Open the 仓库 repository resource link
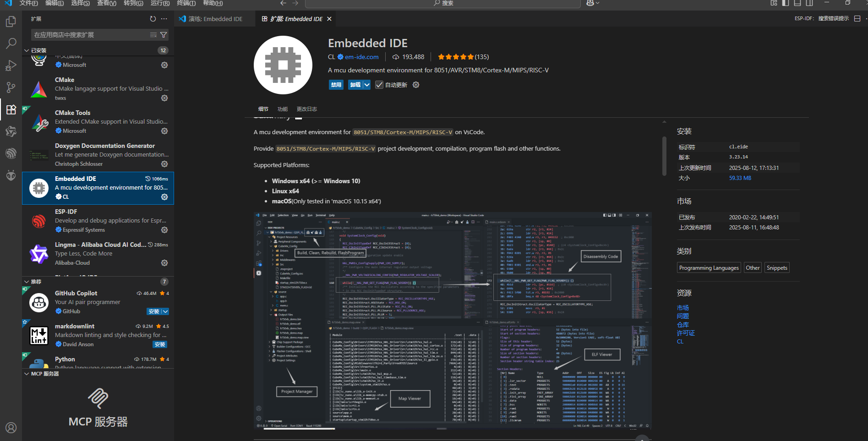The height and width of the screenshot is (441, 868). 682,325
